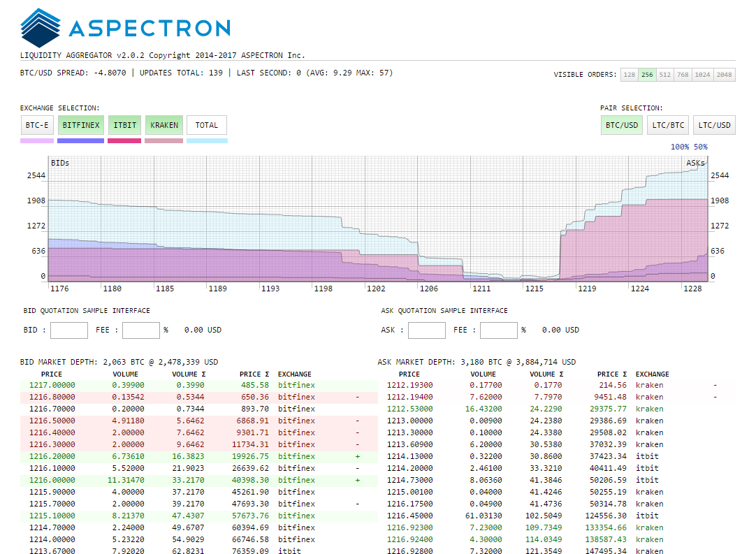Viewport: 756px width, 554px height.
Task: Focus the BID quotation input field
Action: pos(69,330)
